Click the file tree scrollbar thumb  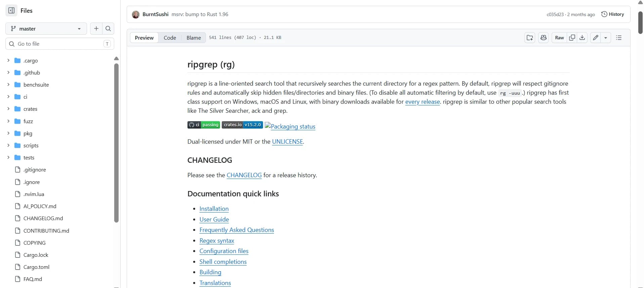pos(116,143)
